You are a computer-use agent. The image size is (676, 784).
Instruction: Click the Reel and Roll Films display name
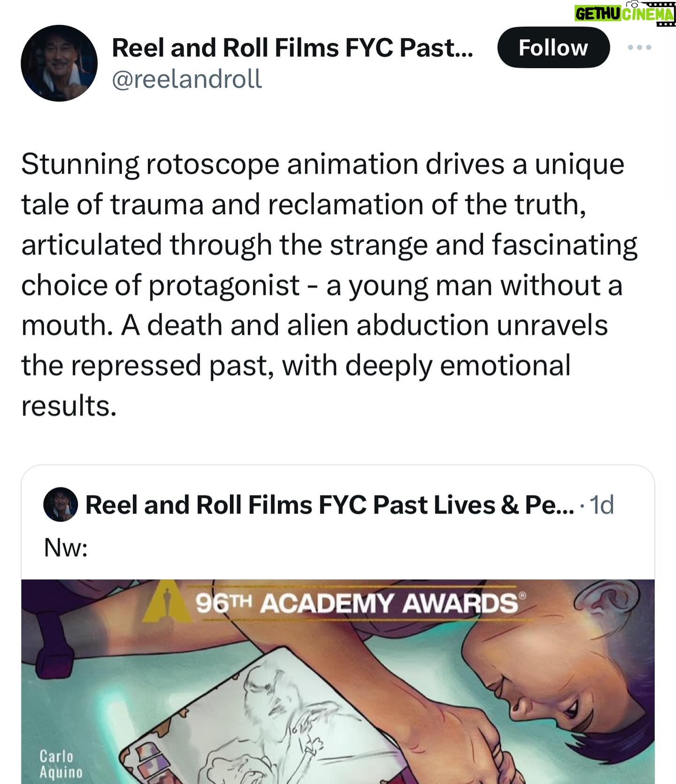point(292,48)
